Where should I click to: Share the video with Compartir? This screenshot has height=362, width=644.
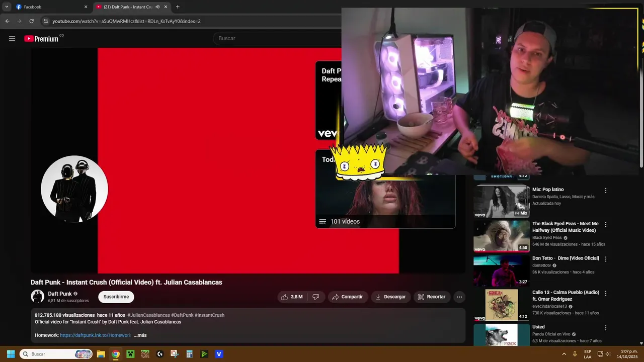coord(348,297)
